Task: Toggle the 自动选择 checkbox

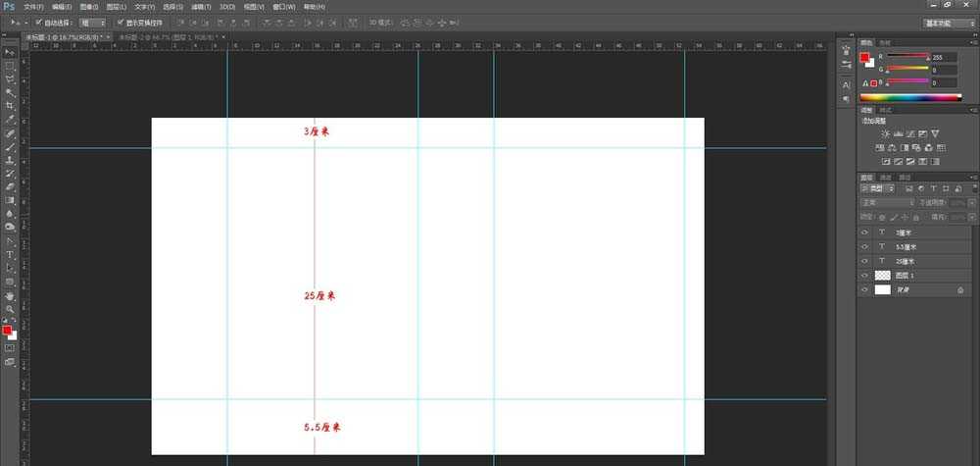Action: (x=38, y=22)
